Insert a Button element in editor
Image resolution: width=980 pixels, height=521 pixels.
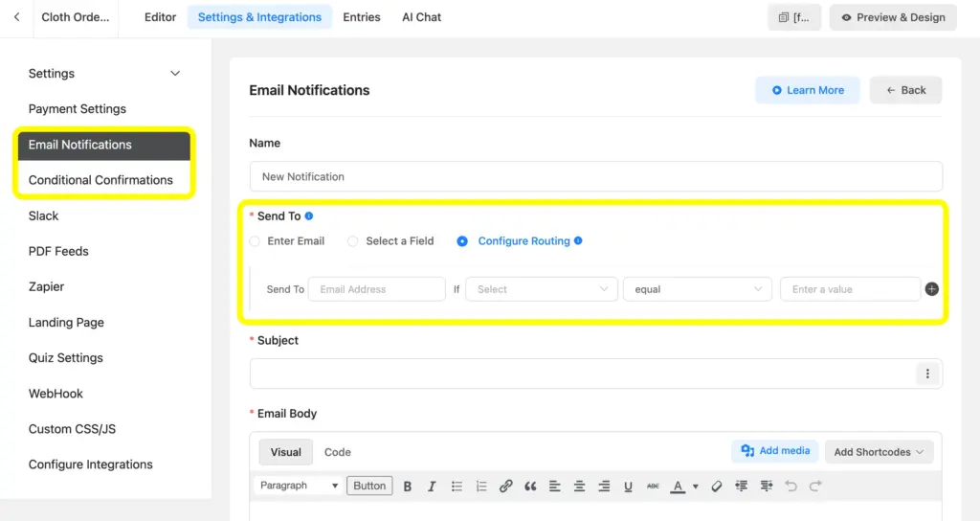click(x=369, y=486)
